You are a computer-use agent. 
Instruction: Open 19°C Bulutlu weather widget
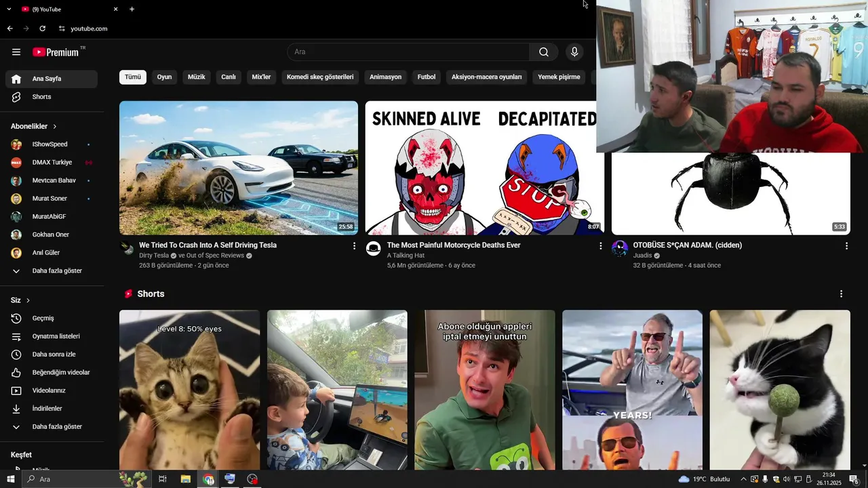(705, 479)
